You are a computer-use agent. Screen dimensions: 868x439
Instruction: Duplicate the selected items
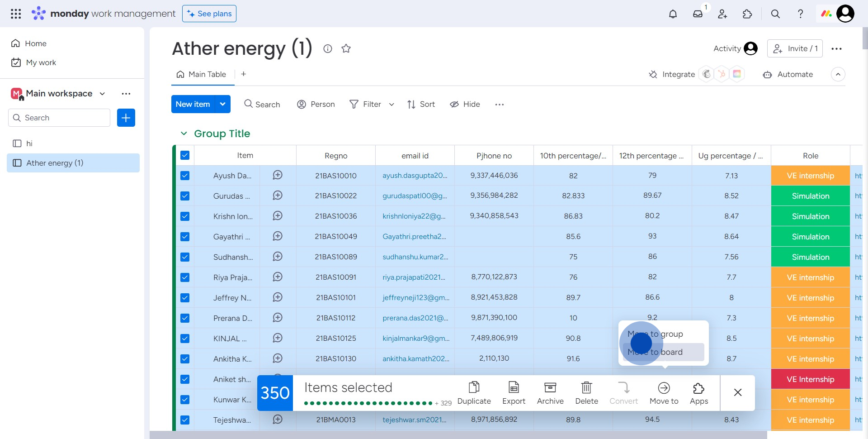pos(474,392)
